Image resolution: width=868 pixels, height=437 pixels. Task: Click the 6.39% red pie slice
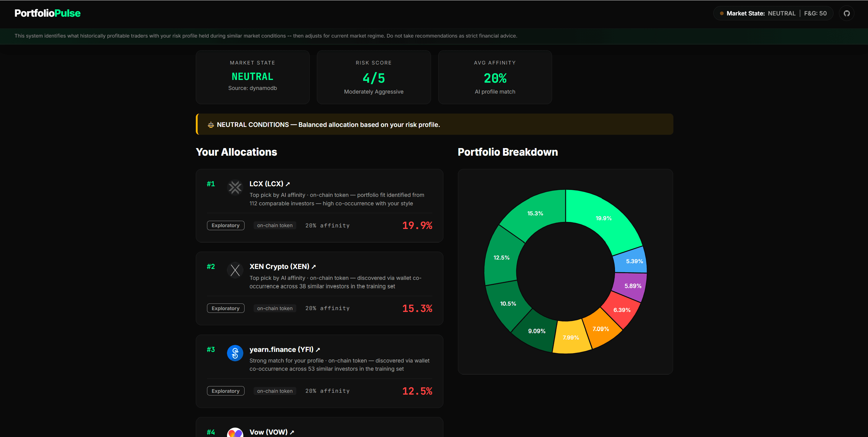pyautogui.click(x=622, y=310)
